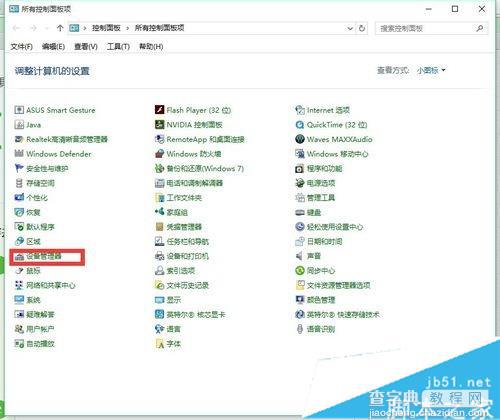Screen dimensions: 500x420
Task: Open Realtek高清晰音频管理器 icon
Action: point(19,139)
